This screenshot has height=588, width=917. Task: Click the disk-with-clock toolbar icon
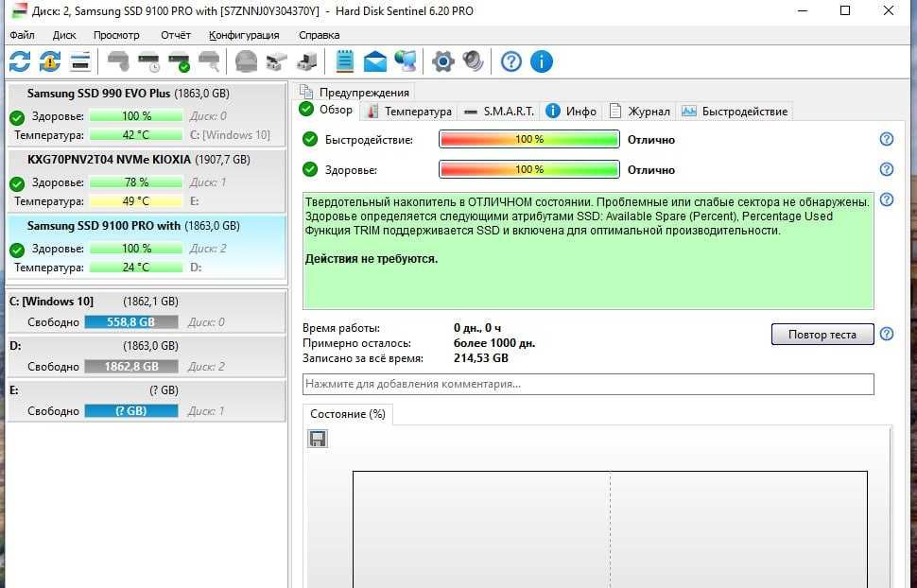tap(149, 61)
